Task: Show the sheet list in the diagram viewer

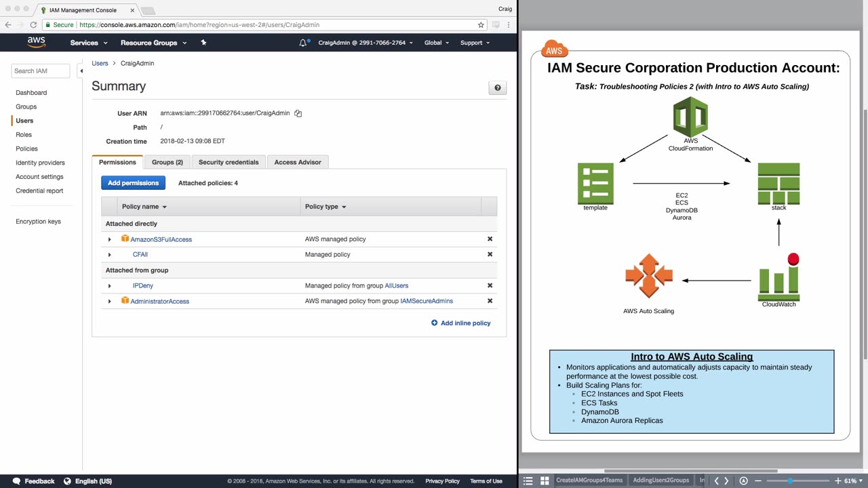Action: 528,481
